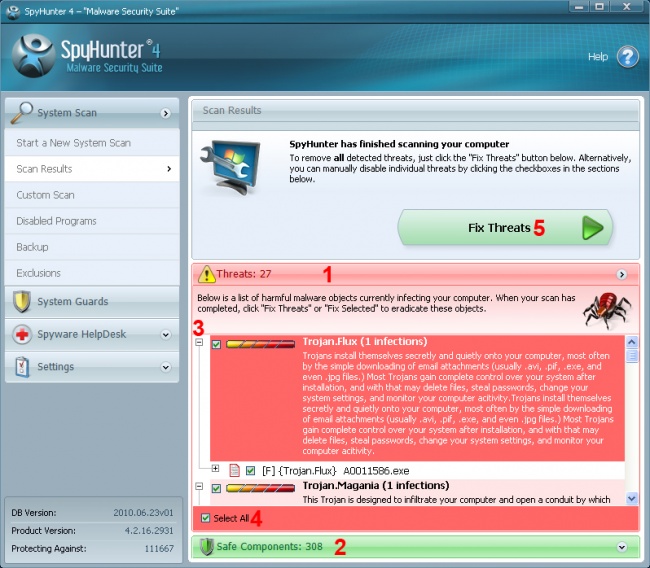650x568 pixels.
Task: Open Custom Scan in the sidebar
Action: coord(47,195)
